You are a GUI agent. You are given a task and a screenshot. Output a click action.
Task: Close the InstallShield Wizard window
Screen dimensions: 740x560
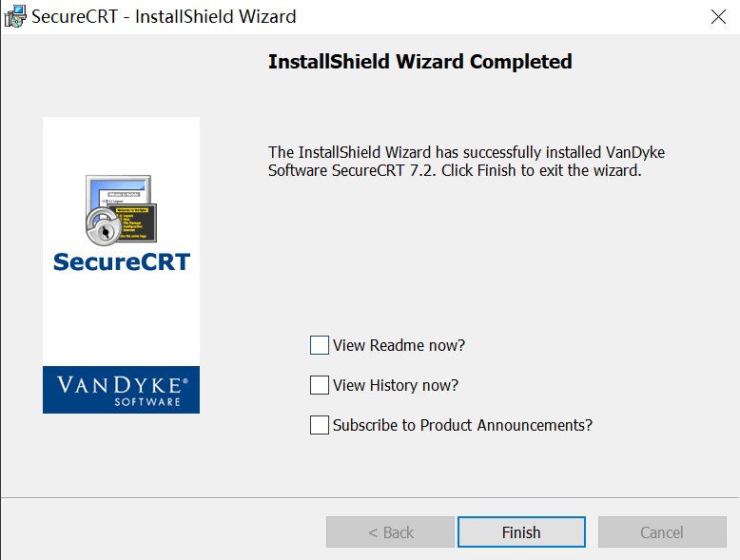coord(719,16)
